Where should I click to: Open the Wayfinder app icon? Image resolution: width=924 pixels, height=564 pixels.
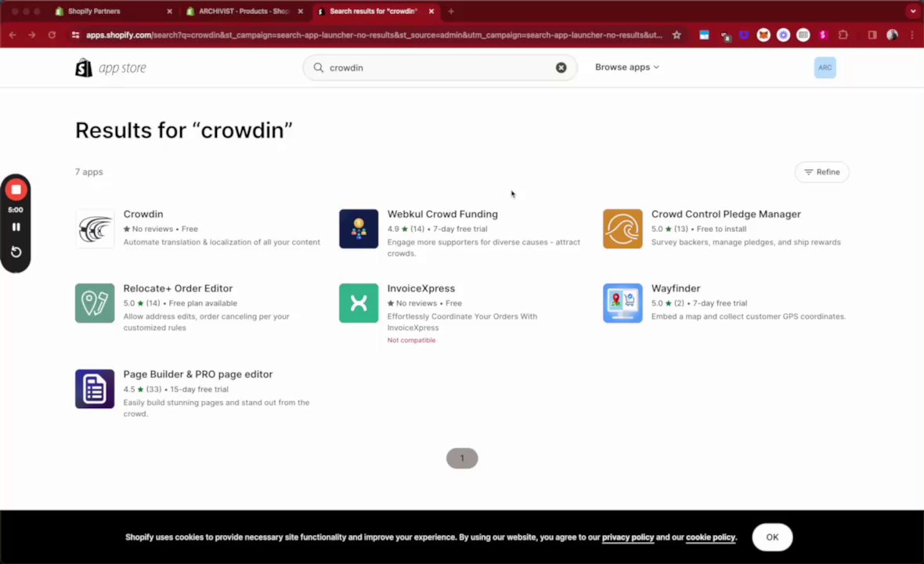tap(623, 303)
